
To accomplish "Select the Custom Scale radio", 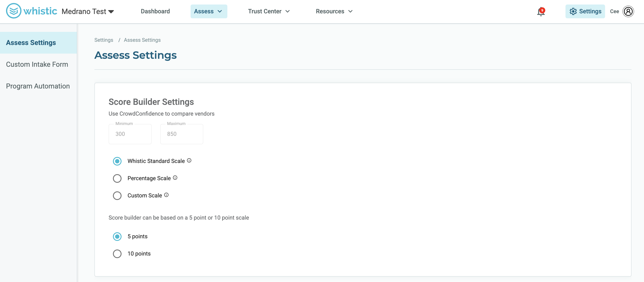I will 117,196.
